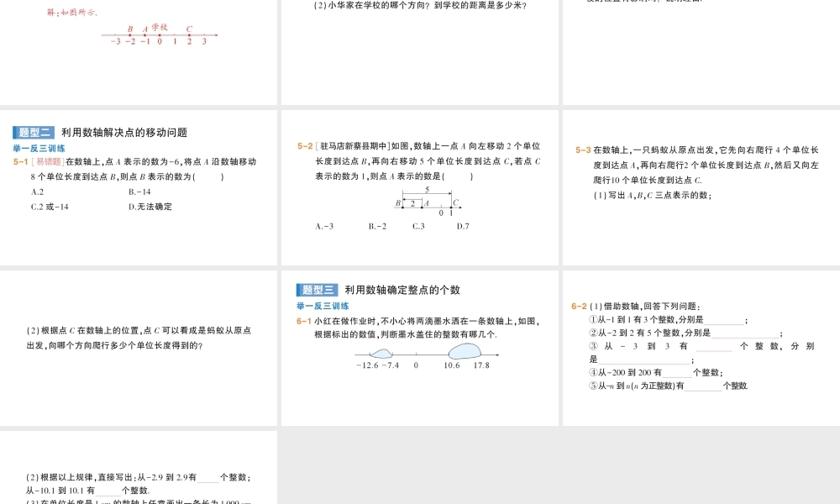Open slide starting 根据以上规律,直接写出
This screenshot has height=504, width=840.
click(x=139, y=468)
